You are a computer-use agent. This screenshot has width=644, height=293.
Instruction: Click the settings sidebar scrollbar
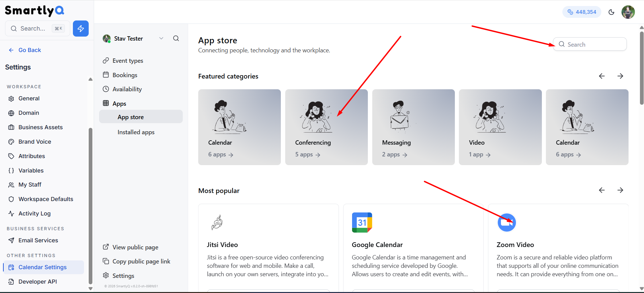point(90,205)
